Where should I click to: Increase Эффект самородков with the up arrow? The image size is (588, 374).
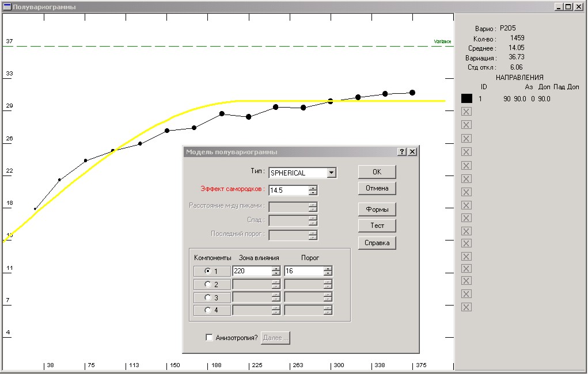coord(313,188)
